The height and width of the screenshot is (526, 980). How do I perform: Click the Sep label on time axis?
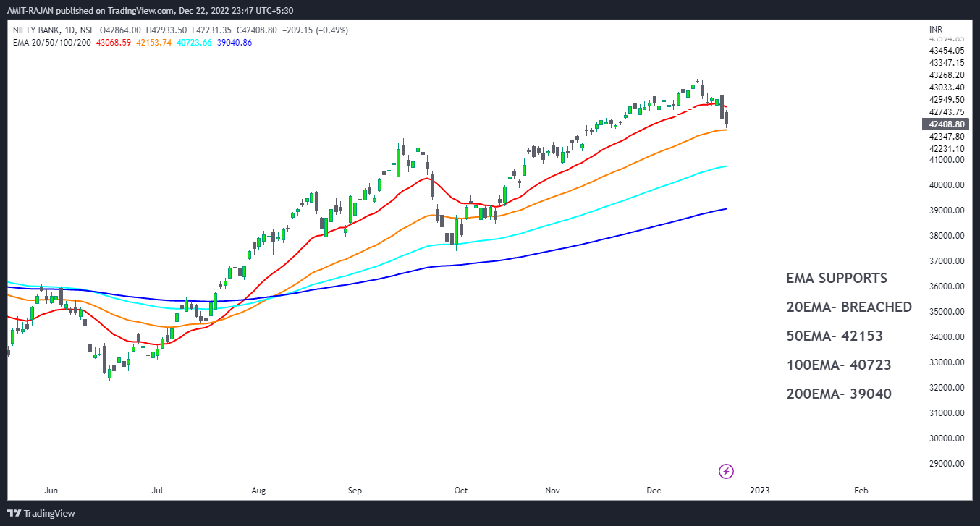[x=355, y=491]
